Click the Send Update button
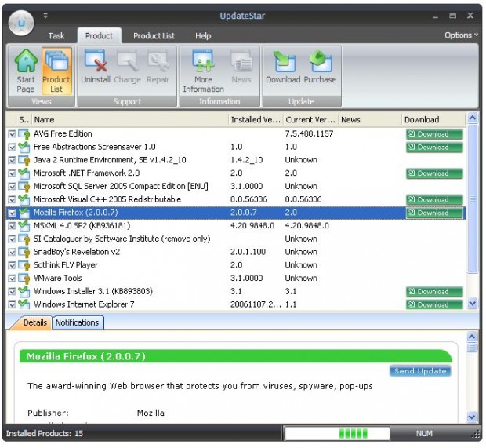 pyautogui.click(x=420, y=371)
